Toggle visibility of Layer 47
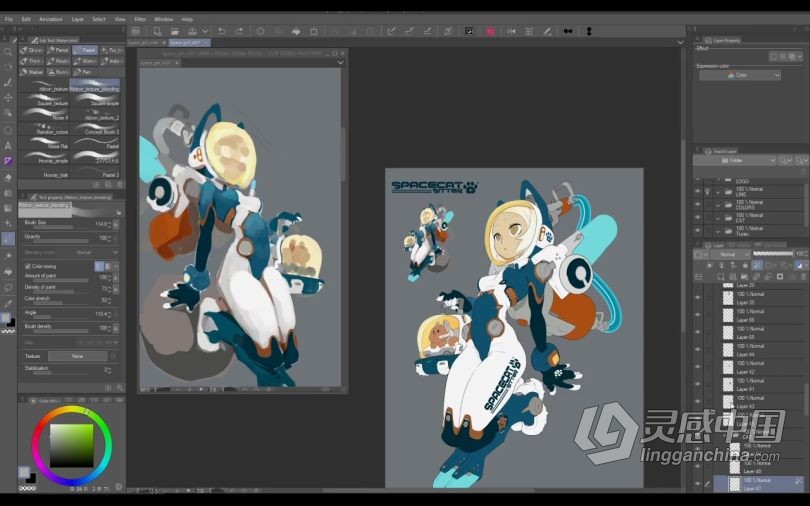Viewport: 810px width, 506px height. click(698, 484)
